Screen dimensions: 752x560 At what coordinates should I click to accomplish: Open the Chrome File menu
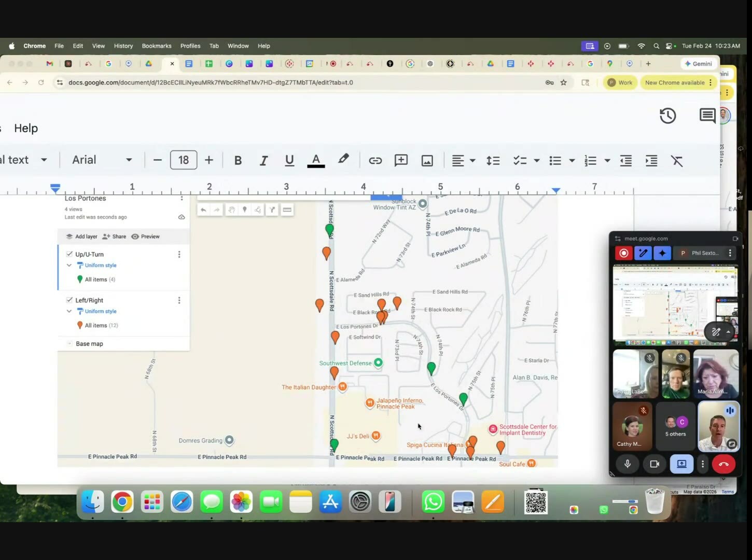point(59,46)
